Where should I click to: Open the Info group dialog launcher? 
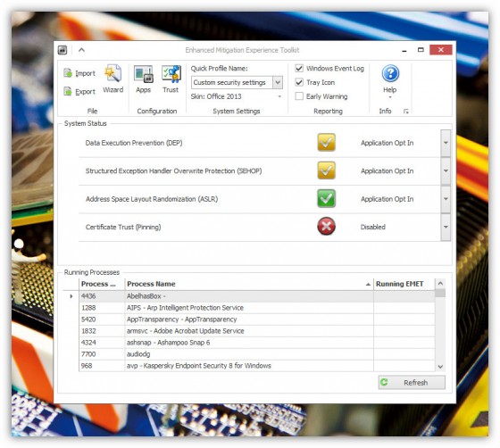click(406, 112)
